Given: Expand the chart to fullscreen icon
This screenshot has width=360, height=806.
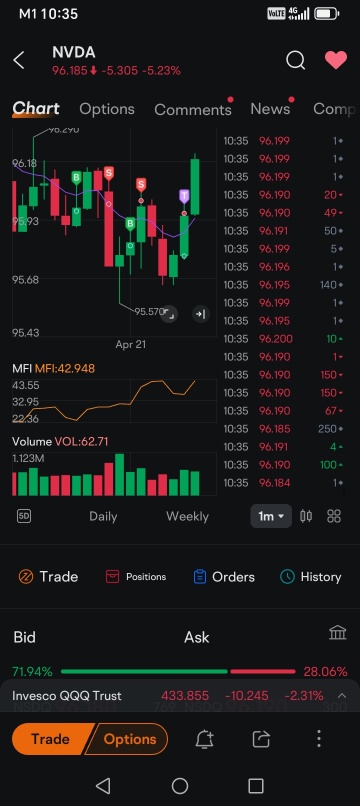Looking at the screenshot, I should [169, 314].
